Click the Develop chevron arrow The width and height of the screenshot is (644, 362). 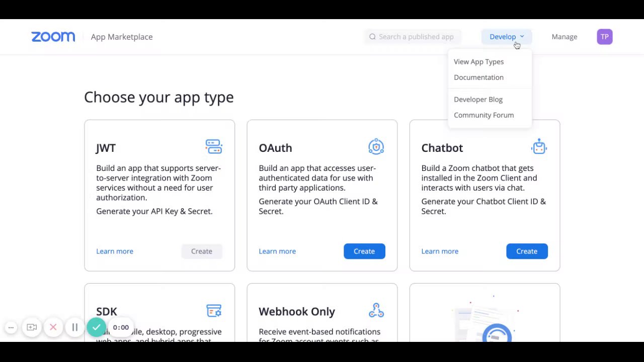[522, 37]
